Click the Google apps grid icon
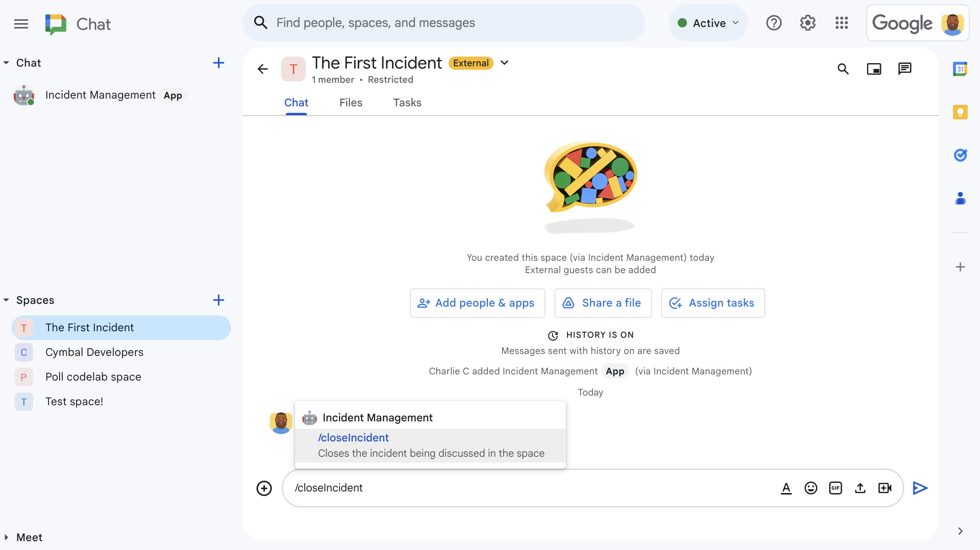 click(842, 22)
